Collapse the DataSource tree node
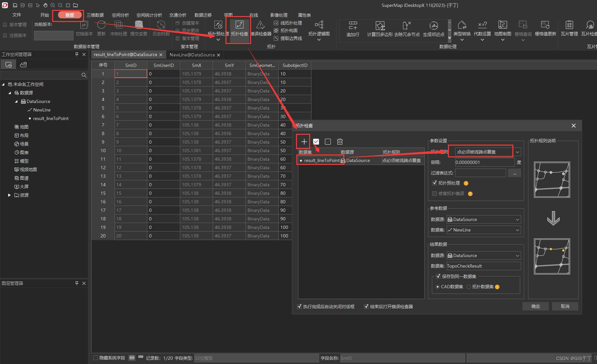Viewport: 597px width, 364px height. point(16,101)
